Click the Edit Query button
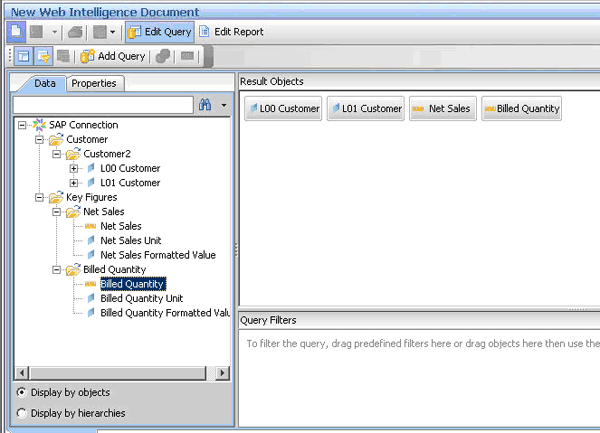This screenshot has width=600, height=433. (160, 31)
